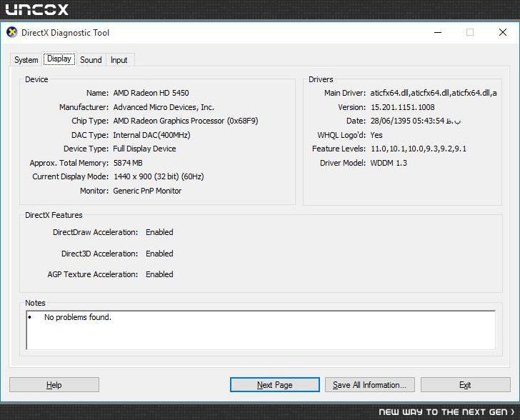Switch to the System tab
The image size is (520, 420).
click(26, 60)
